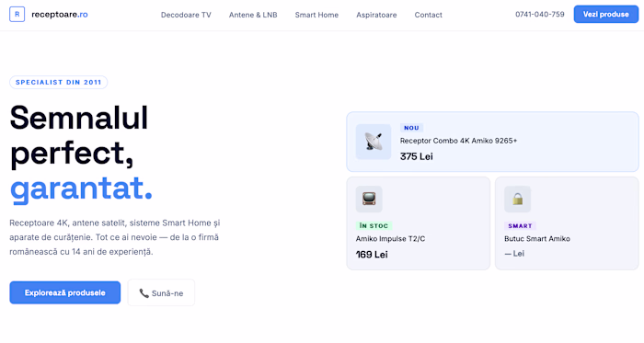This screenshot has width=644, height=343.
Task: Open Butuc Smart Amiko product
Action: pos(537,239)
